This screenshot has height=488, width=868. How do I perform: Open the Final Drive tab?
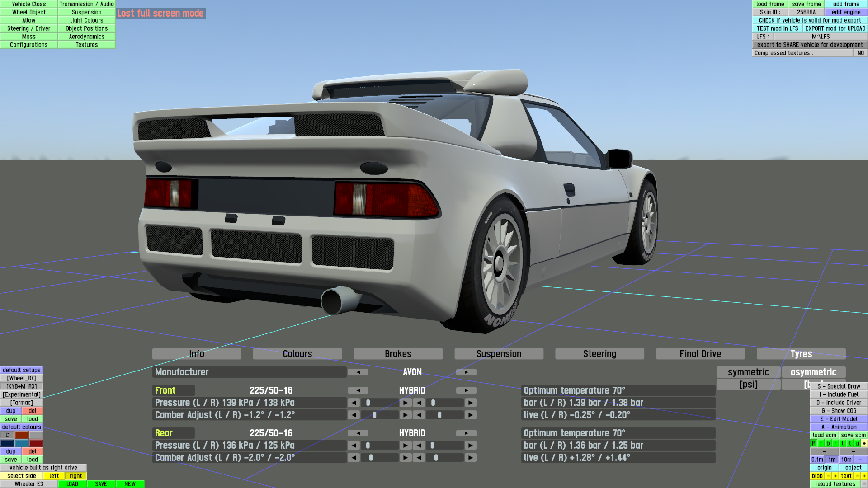[x=700, y=354]
